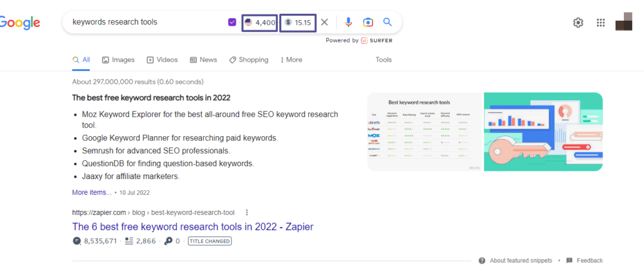Open The 6 best free keyword research tools link

coord(192,227)
